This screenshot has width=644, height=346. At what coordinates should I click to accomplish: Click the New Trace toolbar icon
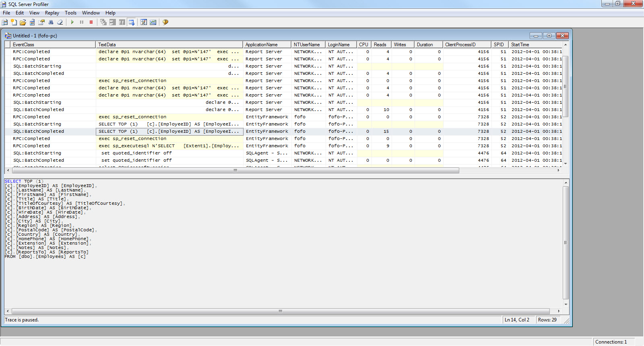5,22
